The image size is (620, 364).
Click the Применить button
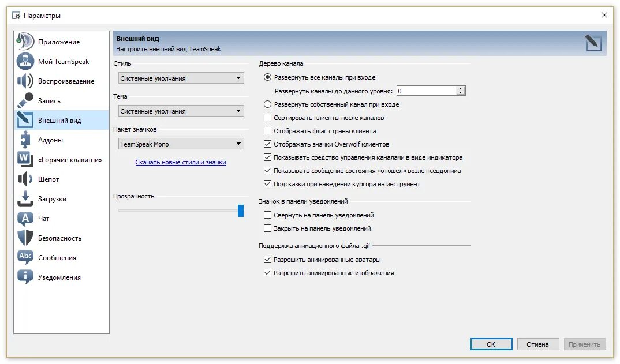click(x=584, y=344)
